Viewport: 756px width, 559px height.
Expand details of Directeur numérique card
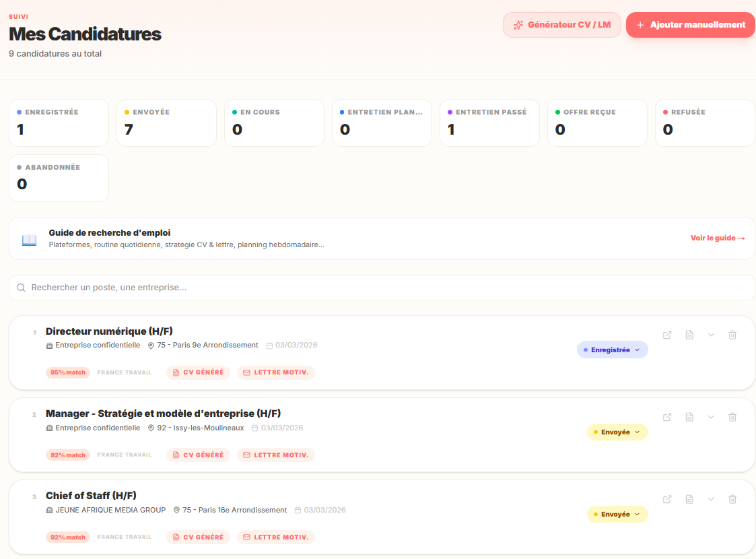711,335
